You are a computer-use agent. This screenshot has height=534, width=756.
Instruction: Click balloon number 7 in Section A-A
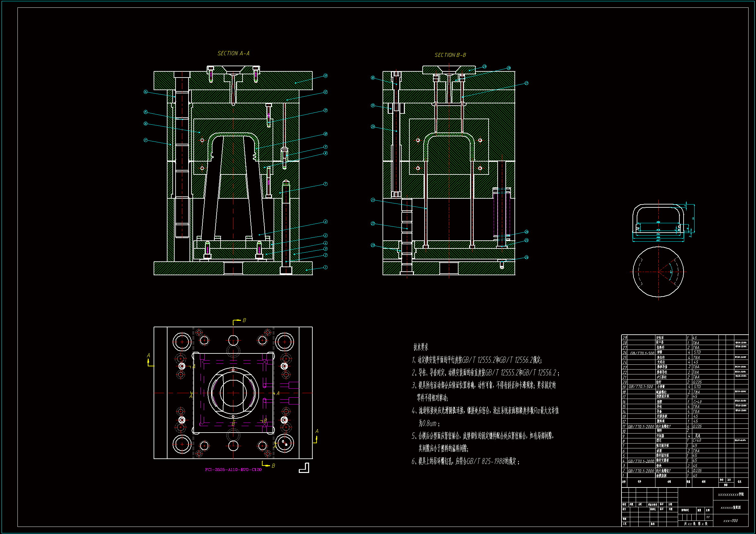coord(325,184)
